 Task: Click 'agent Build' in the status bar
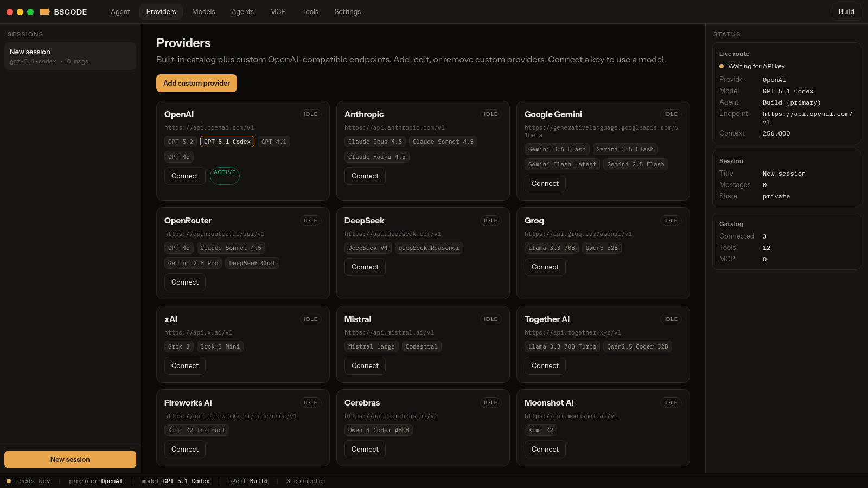(248, 481)
